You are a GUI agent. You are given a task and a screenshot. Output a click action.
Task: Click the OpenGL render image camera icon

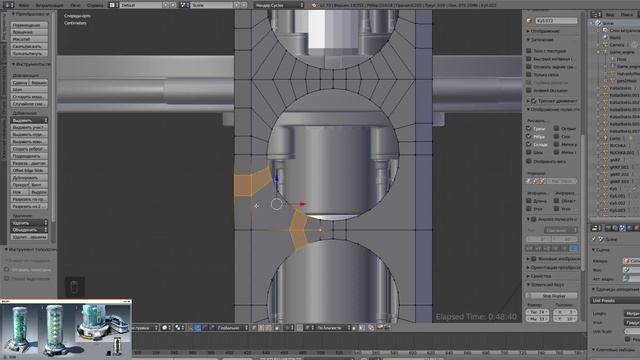[x=380, y=328]
